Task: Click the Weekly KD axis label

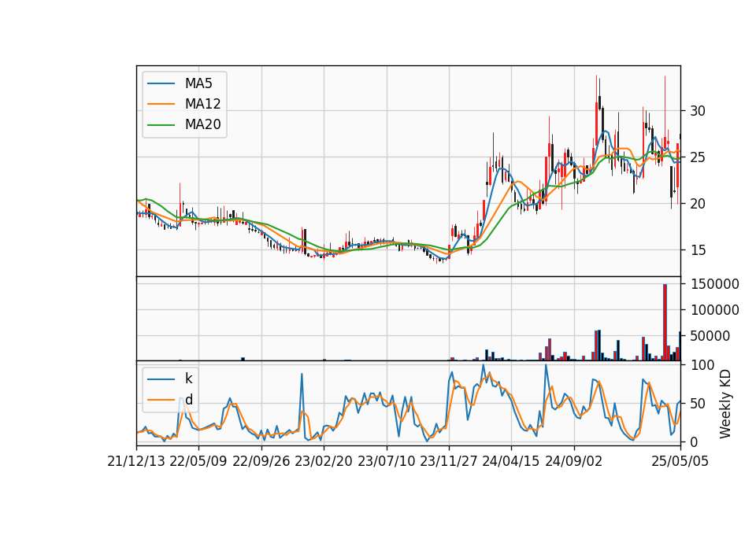Action: (x=724, y=404)
